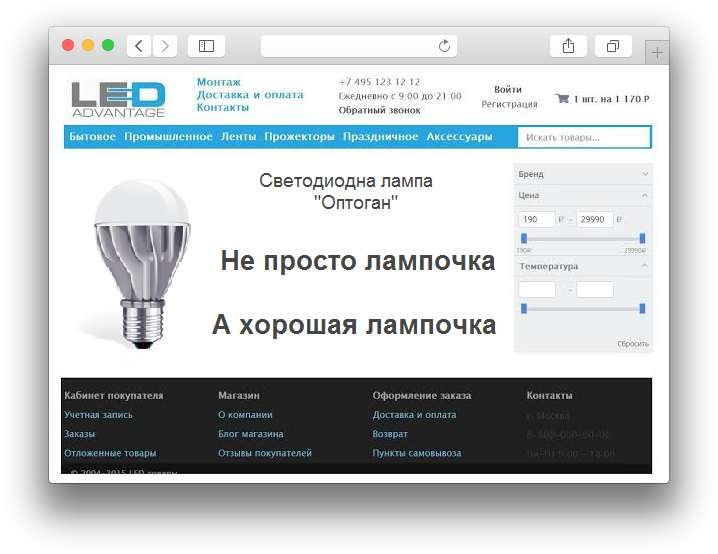Open the Бытовое category menu
This screenshot has width=718, height=554.
click(92, 136)
